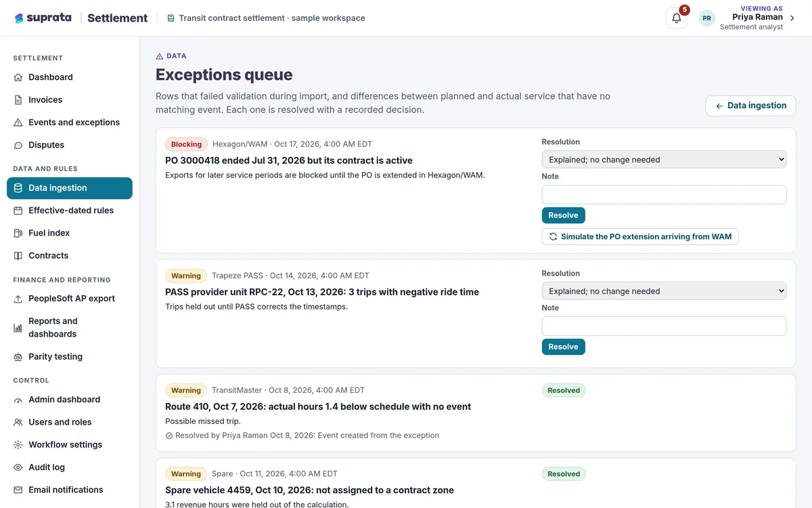Open Fuel index in sidebar
The image size is (812, 508).
[70, 233]
